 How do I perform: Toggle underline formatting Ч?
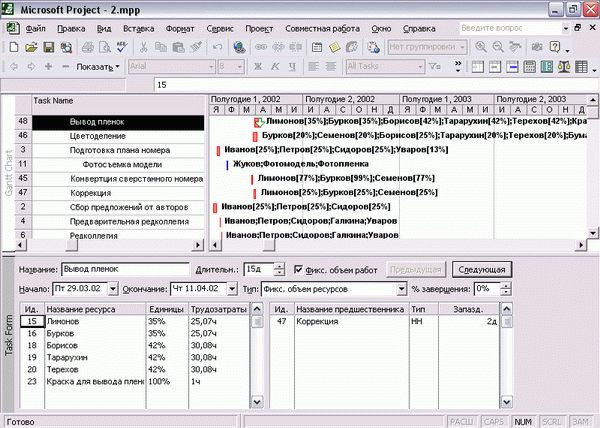292,67
